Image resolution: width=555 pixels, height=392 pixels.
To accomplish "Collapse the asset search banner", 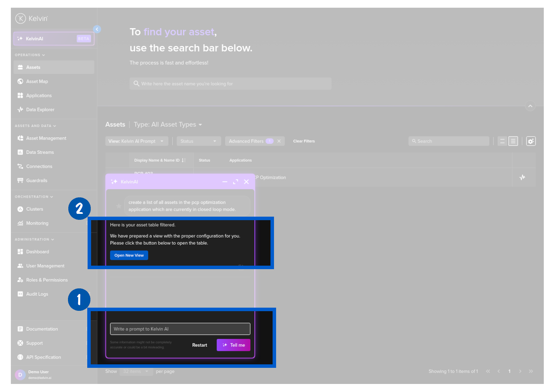I will (x=530, y=106).
